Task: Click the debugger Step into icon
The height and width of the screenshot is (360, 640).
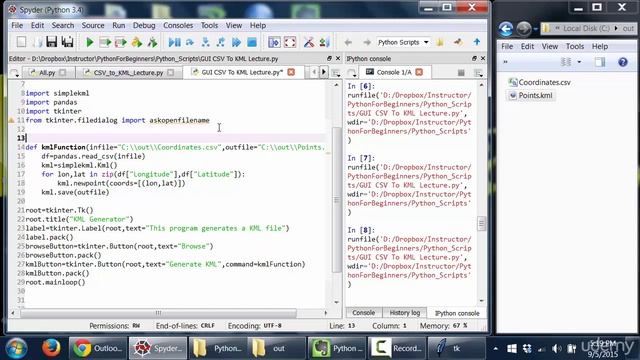Action: 205,42
